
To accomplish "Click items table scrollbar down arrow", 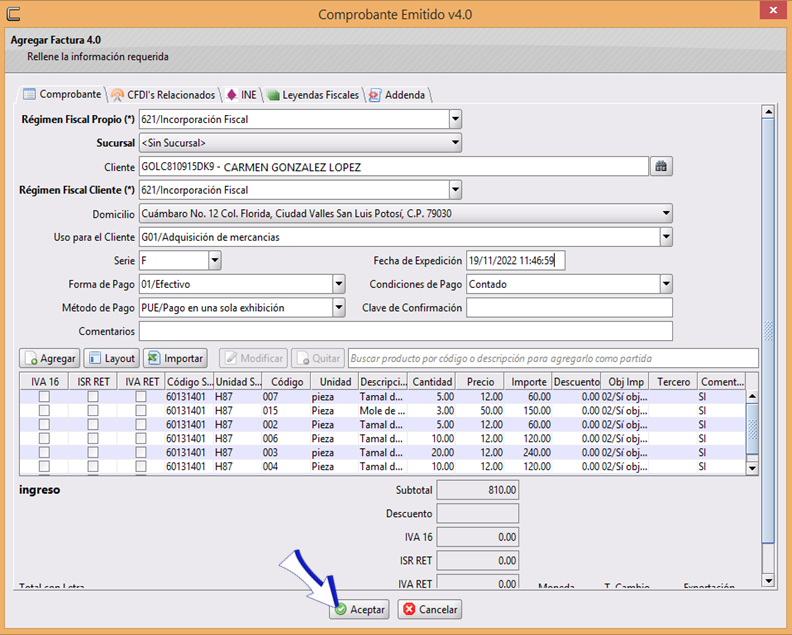I will [752, 468].
